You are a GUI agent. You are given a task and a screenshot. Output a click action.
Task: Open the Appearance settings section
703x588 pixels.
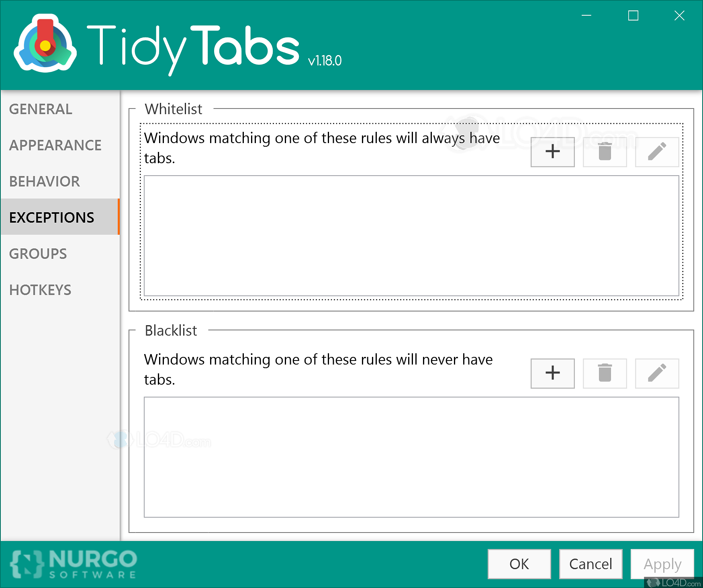pyautogui.click(x=55, y=145)
